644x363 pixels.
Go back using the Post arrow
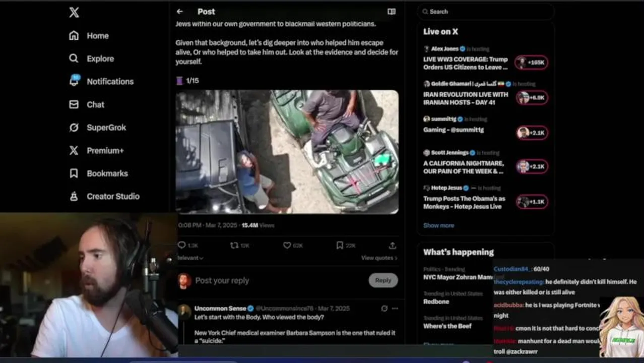pos(180,12)
